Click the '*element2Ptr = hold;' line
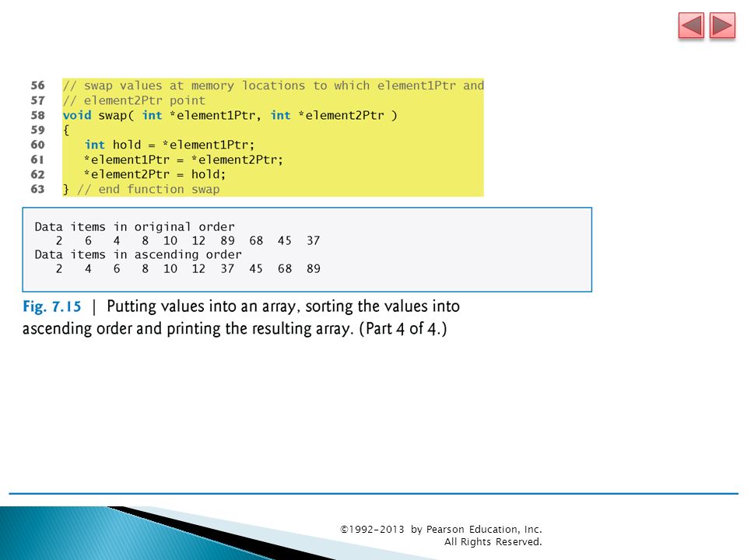Image resolution: width=747 pixels, height=560 pixels. (155, 174)
